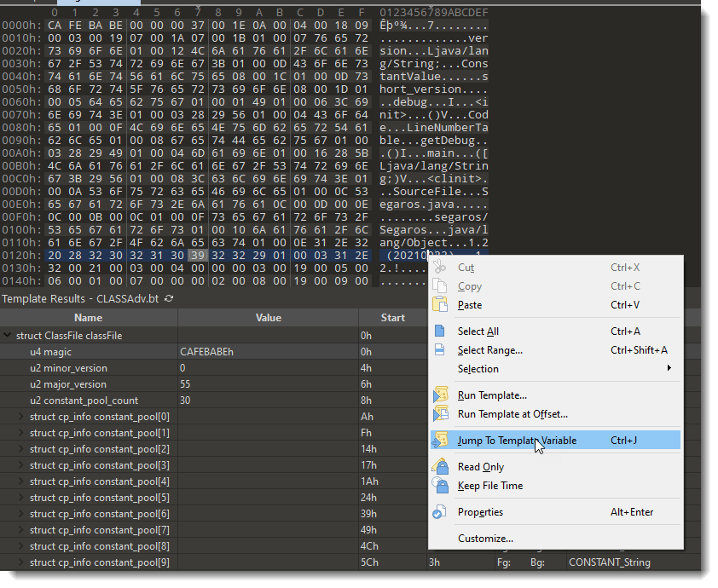Sort by the Name column header
718x588 pixels.
click(89, 318)
